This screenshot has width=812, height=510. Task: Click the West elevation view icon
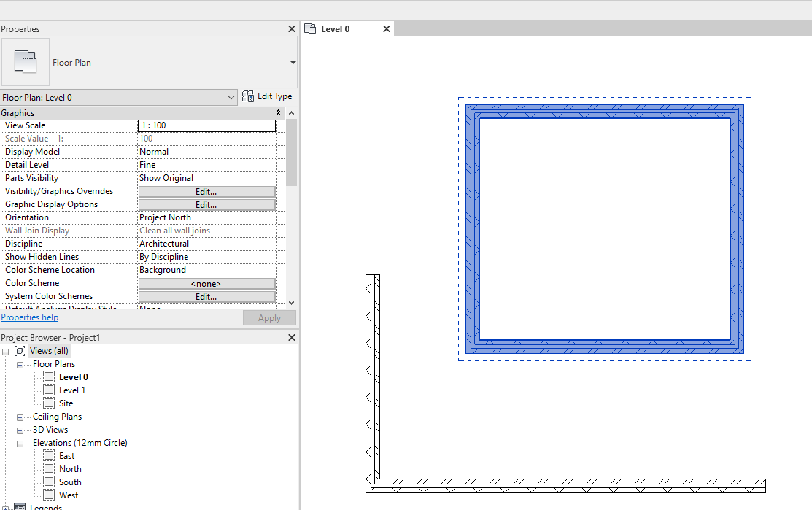[50, 495]
